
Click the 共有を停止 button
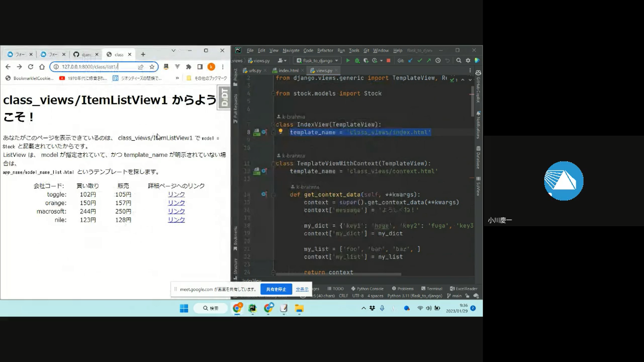click(x=276, y=289)
